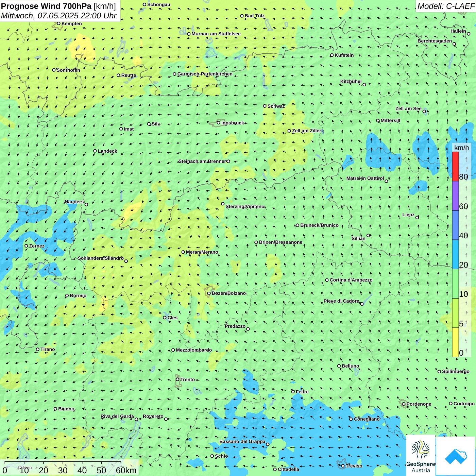476x476 pixels.
Task: Click the Landeck label
Action: point(107,151)
